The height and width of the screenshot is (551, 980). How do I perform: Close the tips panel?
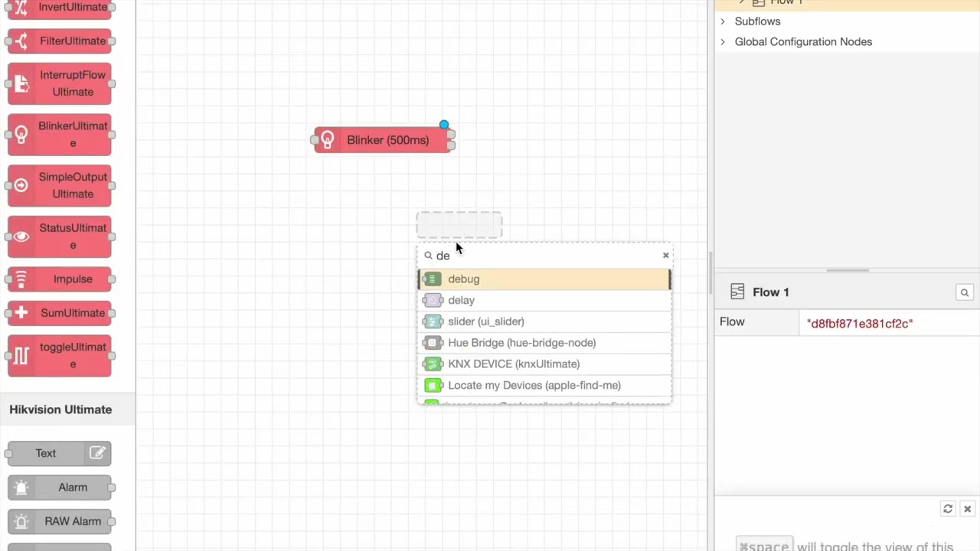[x=967, y=509]
